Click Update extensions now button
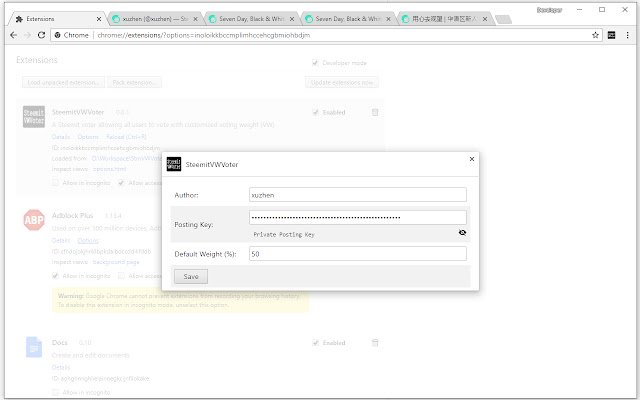This screenshot has height=400, width=640. [x=342, y=82]
